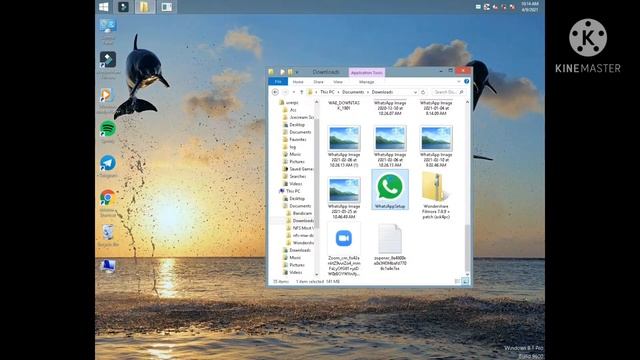Image resolution: width=640 pixels, height=360 pixels.
Task: Switch to large icons view
Action: [x=465, y=281]
